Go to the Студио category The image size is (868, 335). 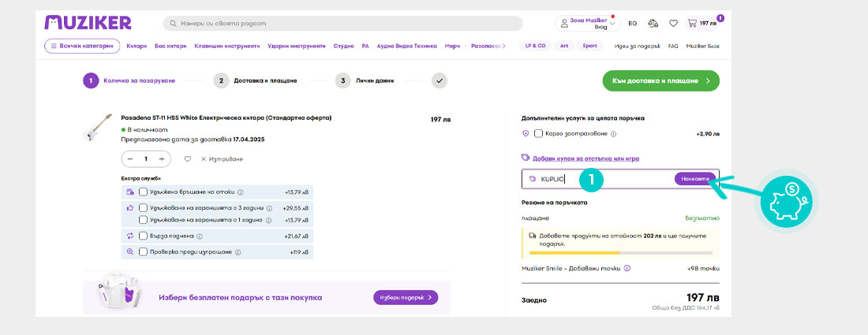click(343, 47)
